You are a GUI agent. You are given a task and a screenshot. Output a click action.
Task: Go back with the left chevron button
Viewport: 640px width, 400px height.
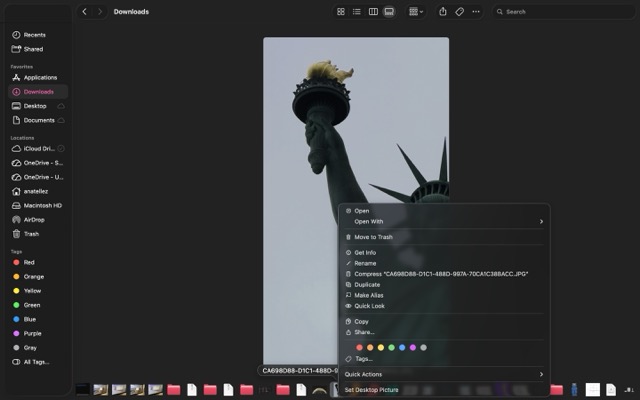coord(84,11)
